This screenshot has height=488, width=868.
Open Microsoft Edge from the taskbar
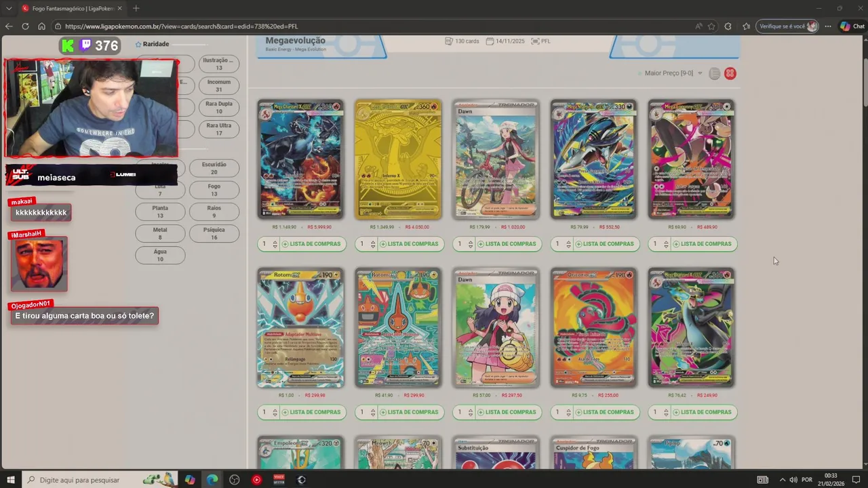[x=212, y=480]
